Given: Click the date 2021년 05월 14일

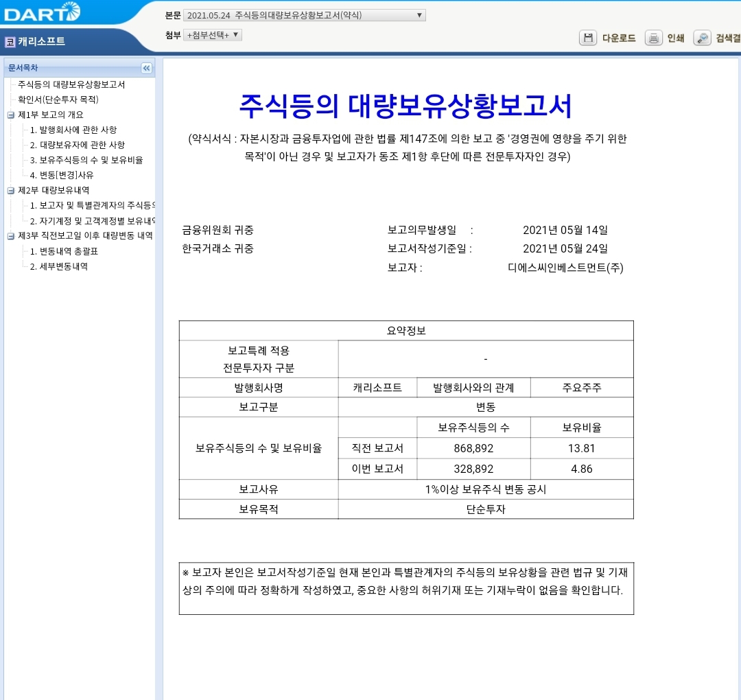Looking at the screenshot, I should click(x=565, y=230).
